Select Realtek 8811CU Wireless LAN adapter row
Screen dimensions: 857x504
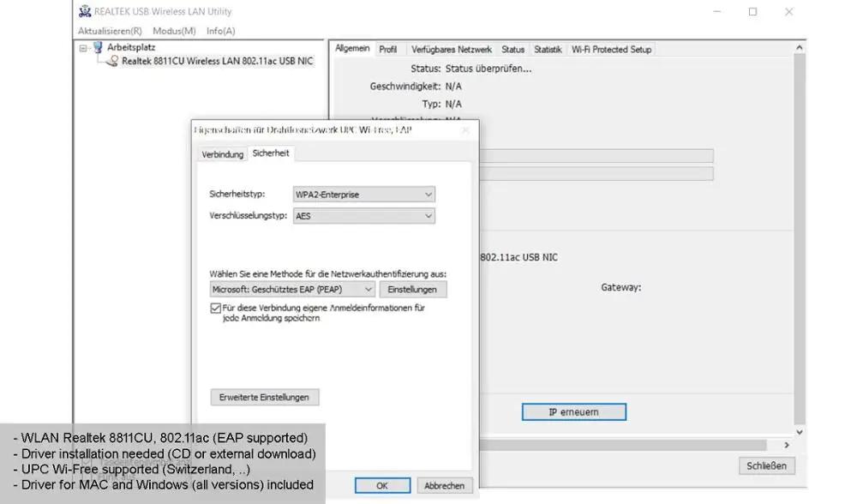[x=217, y=61]
